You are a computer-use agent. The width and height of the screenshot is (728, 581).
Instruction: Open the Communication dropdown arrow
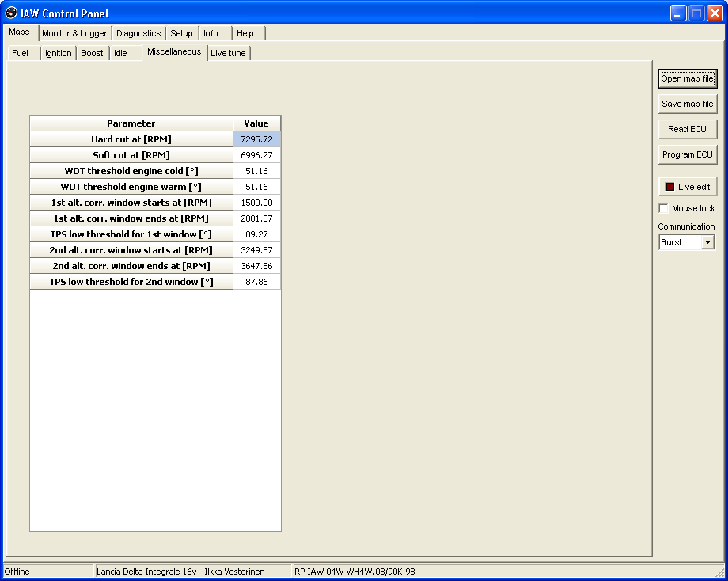click(x=707, y=242)
